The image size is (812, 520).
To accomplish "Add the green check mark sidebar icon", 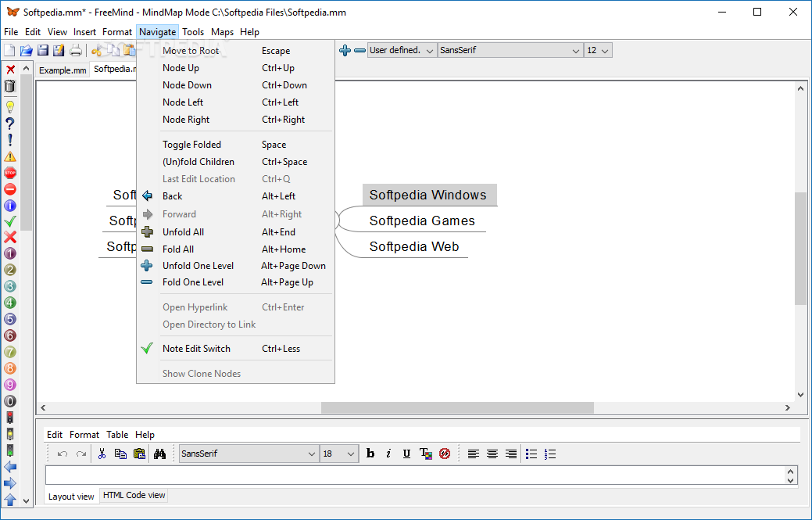I will pos(10,221).
